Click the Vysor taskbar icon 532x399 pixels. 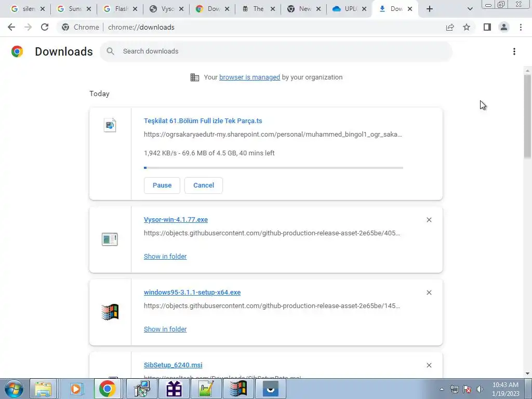[270, 389]
